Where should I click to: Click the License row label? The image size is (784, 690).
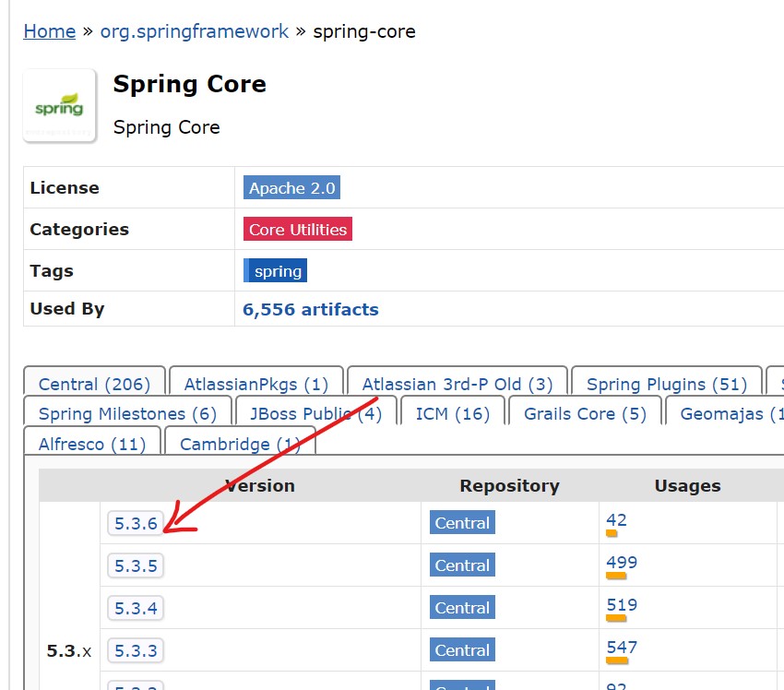pos(65,187)
